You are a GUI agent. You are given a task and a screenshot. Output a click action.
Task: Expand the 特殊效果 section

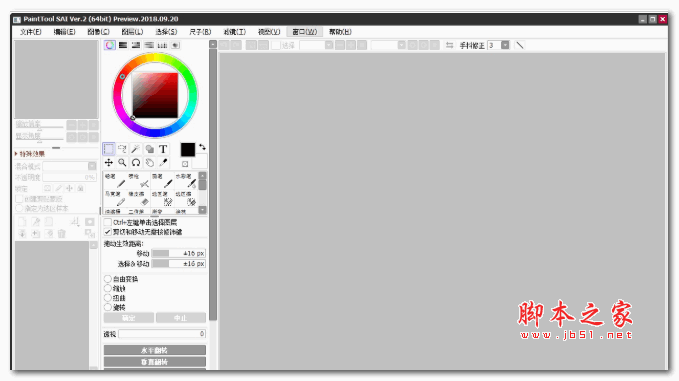tap(30, 154)
